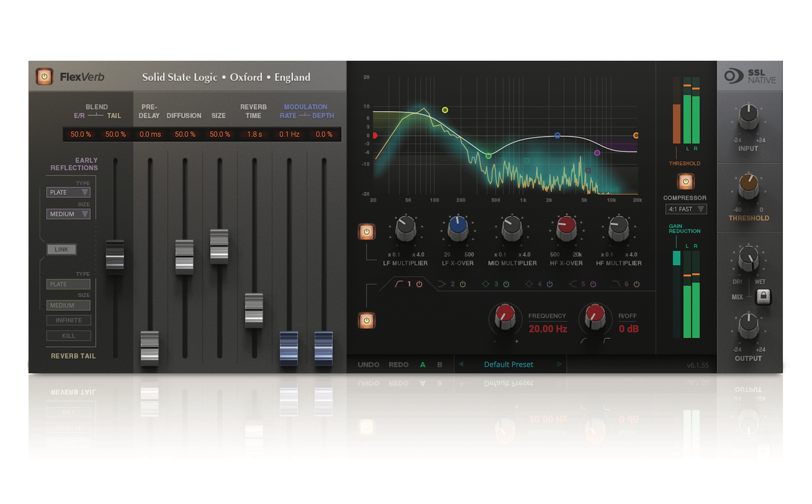The image size is (812, 504).
Task: Toggle the EQ band 5 power icon
Action: [x=593, y=284]
